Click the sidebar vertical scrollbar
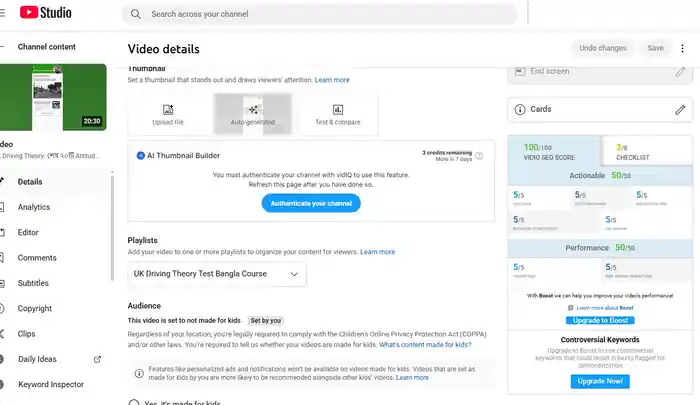 pos(112,228)
